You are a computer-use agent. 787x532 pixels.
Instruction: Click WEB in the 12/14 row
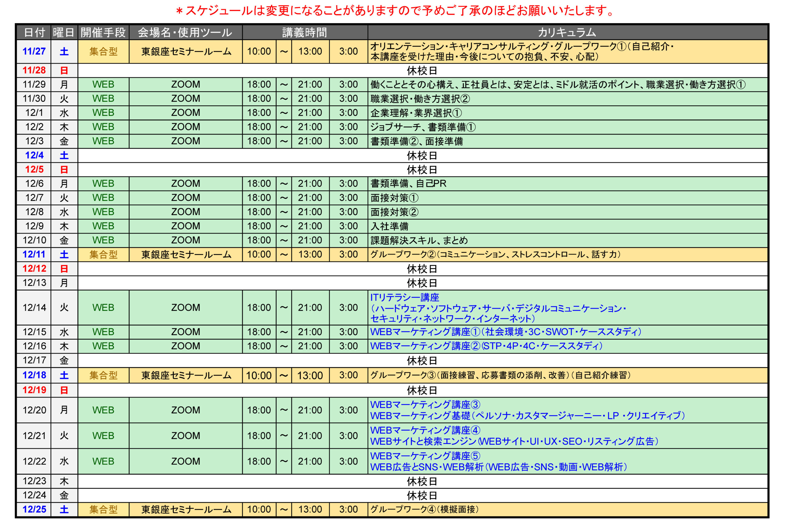(103, 308)
